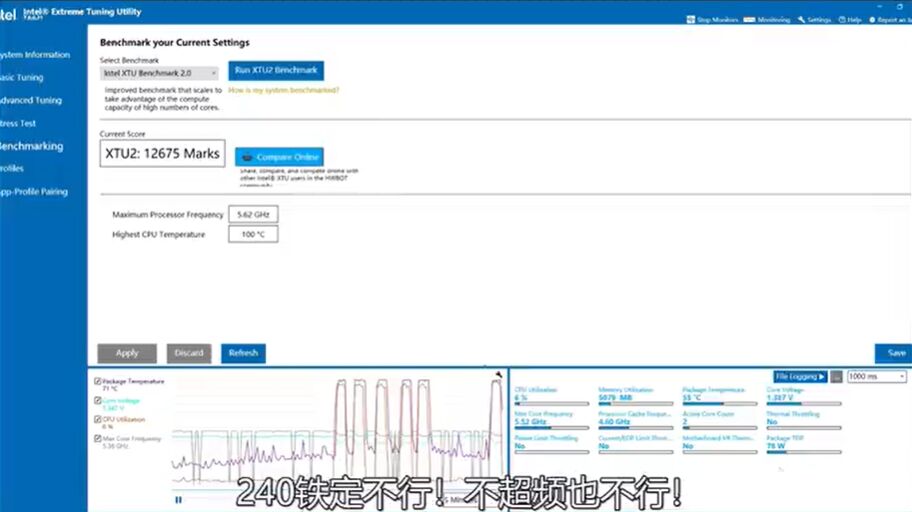Click the Report an Issue icon
The width and height of the screenshot is (912, 512).
872,19
